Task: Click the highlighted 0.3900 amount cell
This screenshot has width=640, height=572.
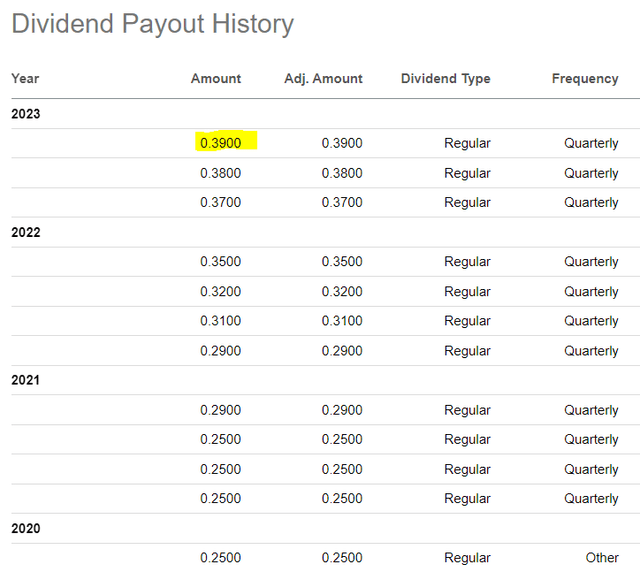Action: pyautogui.click(x=221, y=143)
